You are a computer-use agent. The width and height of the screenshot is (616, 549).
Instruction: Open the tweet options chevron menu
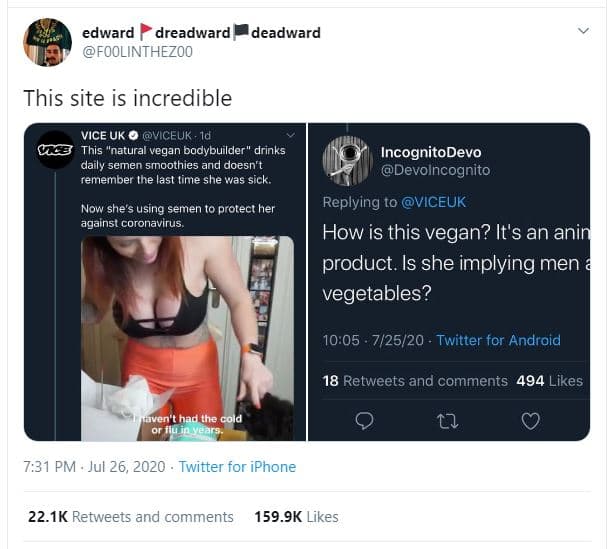click(x=584, y=31)
